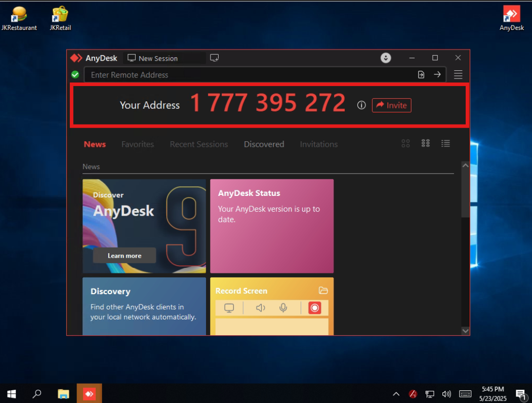Click the address number 1 777 395 272
The image size is (532, 403).
click(x=268, y=102)
